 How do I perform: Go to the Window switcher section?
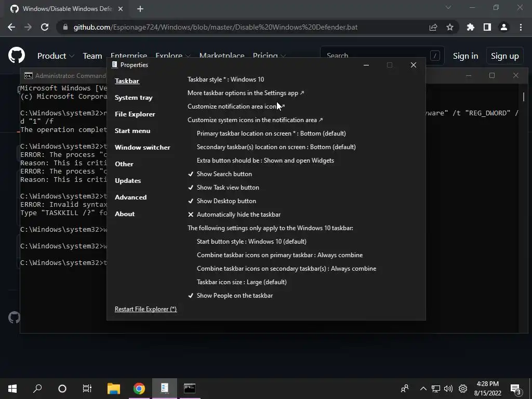pos(142,147)
